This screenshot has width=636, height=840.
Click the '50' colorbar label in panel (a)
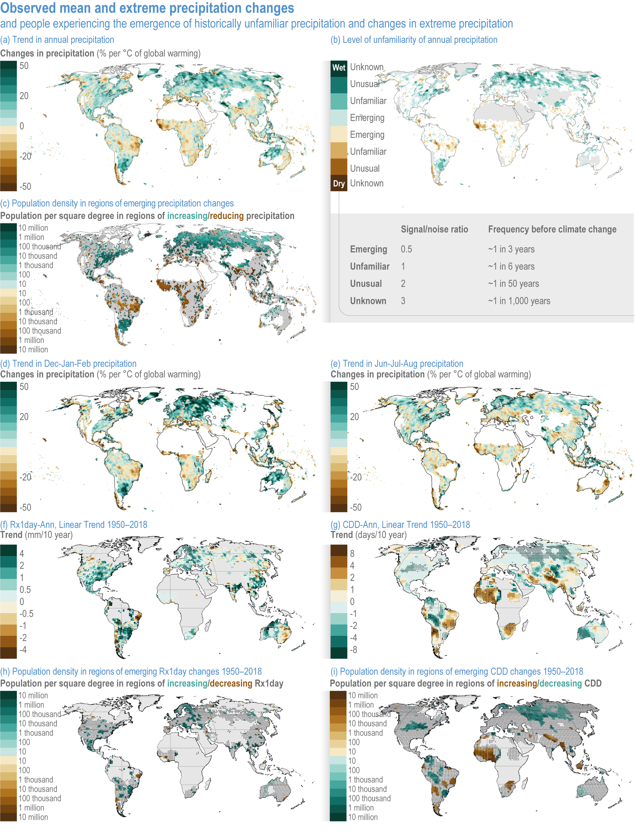(x=24, y=66)
